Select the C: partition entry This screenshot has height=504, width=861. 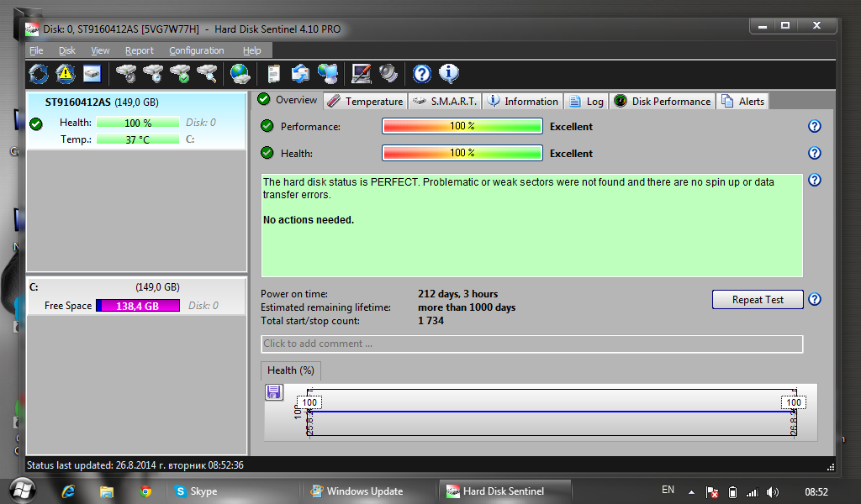[136, 297]
